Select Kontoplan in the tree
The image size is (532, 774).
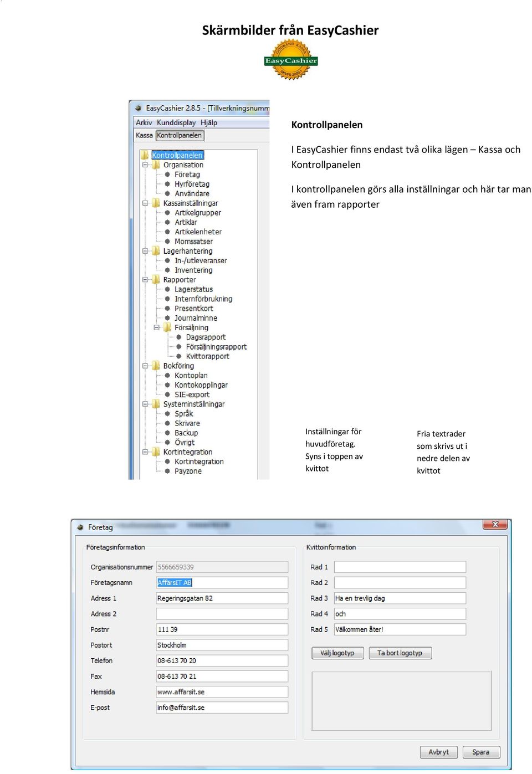pyautogui.click(x=191, y=375)
